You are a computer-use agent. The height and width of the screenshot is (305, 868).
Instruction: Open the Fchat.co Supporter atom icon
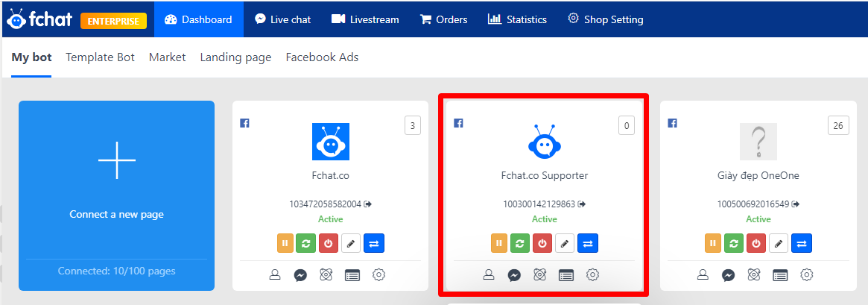pyautogui.click(x=540, y=274)
